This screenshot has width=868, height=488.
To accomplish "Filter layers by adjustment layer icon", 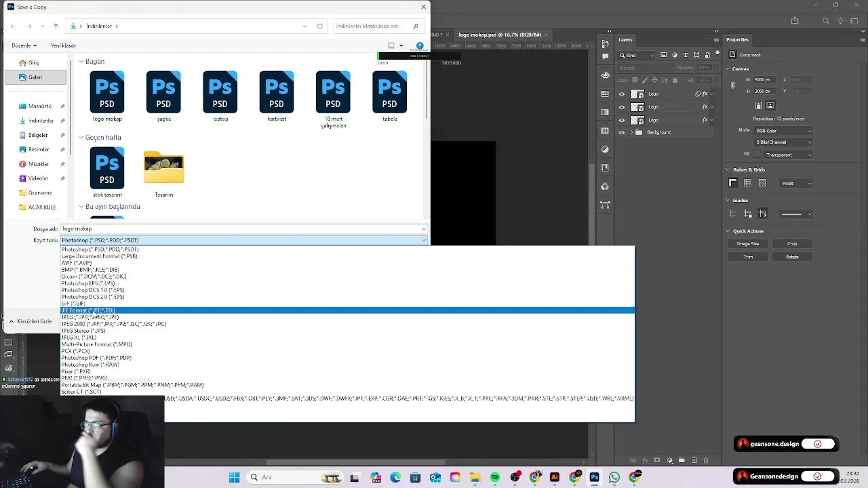I will point(675,55).
